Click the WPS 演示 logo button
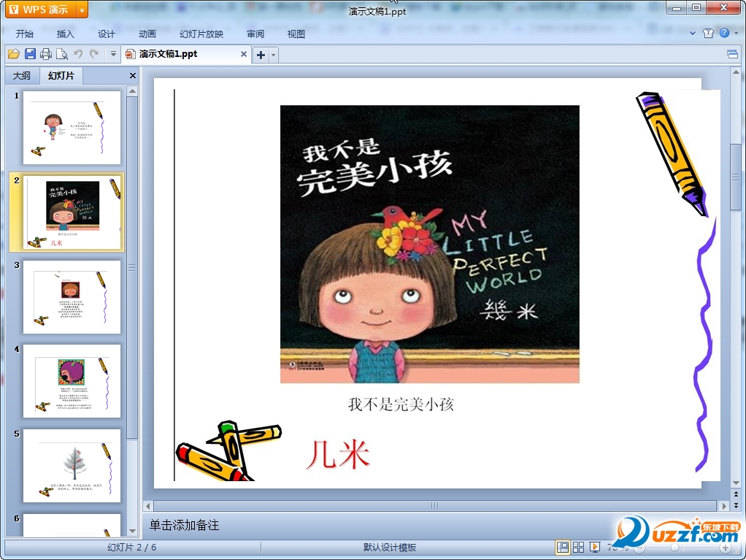The image size is (746, 560). tap(41, 10)
